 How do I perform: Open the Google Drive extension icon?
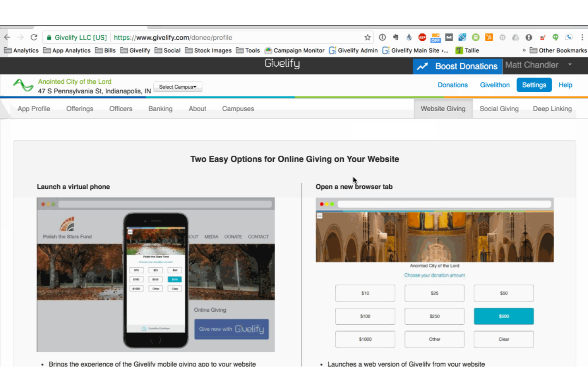coord(516,37)
